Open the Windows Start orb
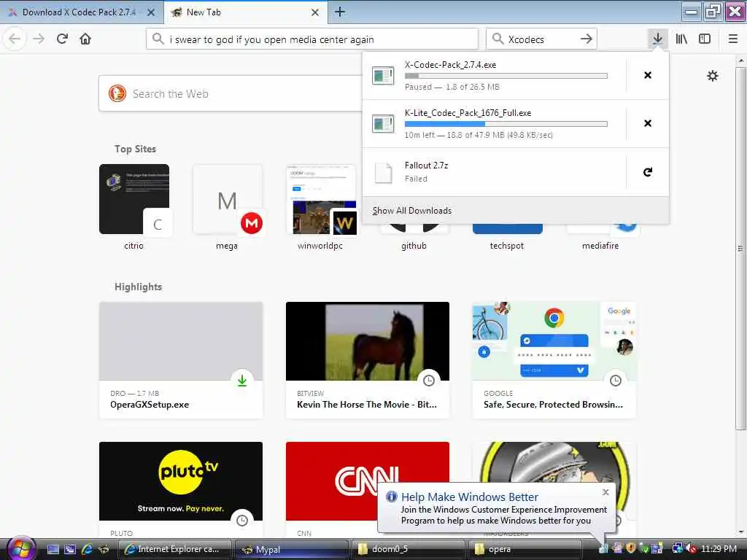This screenshot has width=747, height=560. point(20,548)
